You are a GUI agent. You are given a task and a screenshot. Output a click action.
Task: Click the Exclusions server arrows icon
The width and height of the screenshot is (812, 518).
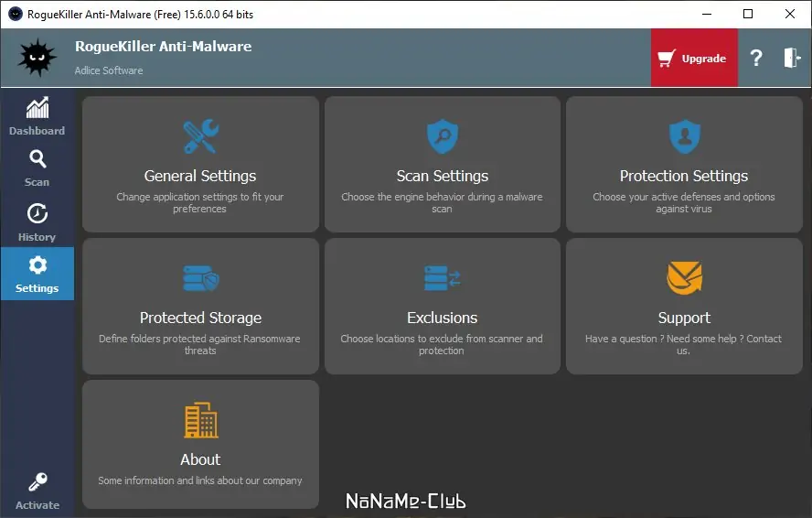(443, 278)
